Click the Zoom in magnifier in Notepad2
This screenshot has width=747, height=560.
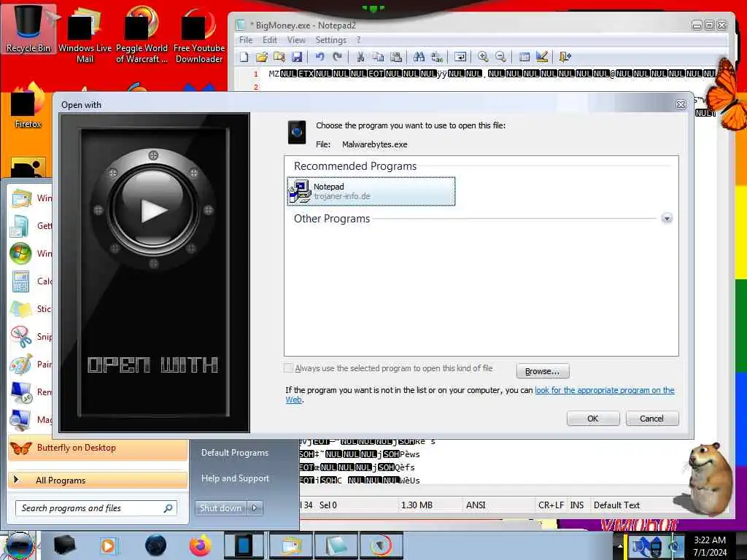coord(483,57)
